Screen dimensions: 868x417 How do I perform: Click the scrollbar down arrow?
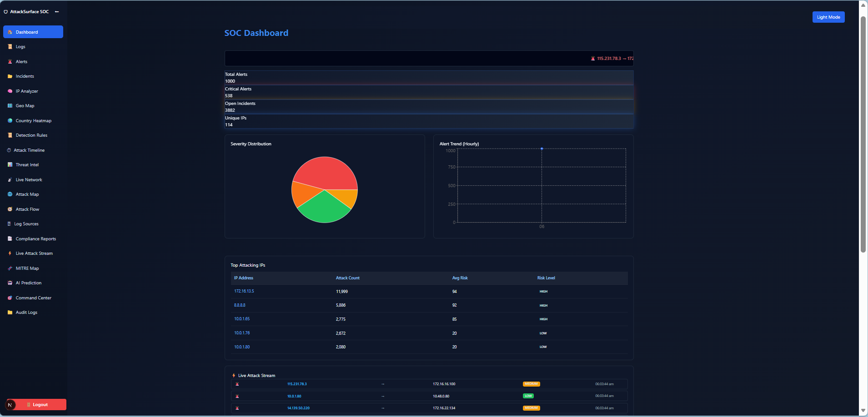[x=863, y=411]
